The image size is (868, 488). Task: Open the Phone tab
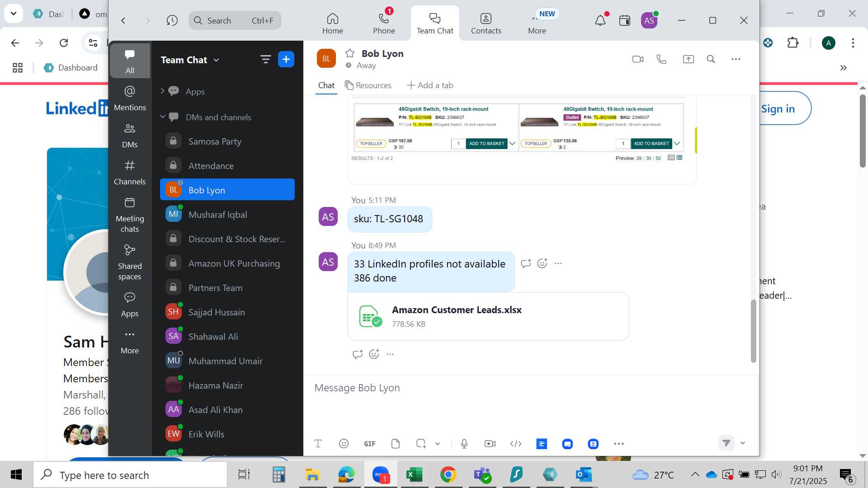click(384, 23)
